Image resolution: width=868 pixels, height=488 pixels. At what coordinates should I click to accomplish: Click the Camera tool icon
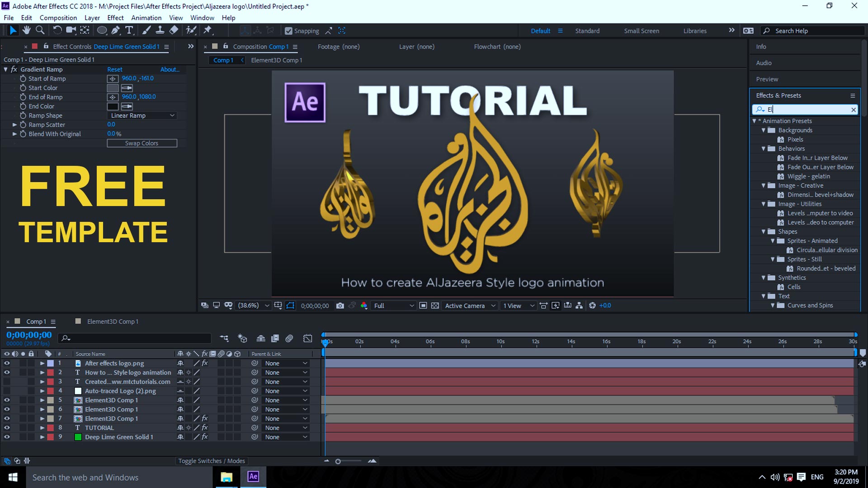71,30
